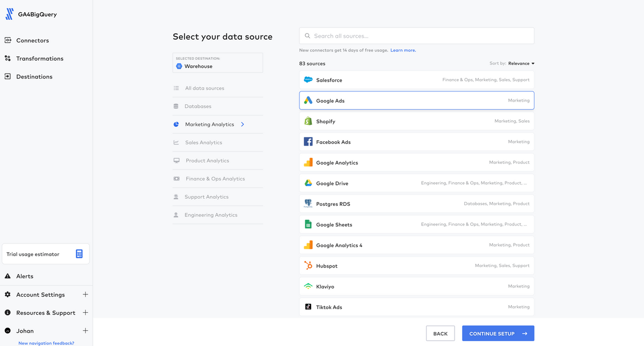Click the Alerts bell icon

click(x=9, y=276)
